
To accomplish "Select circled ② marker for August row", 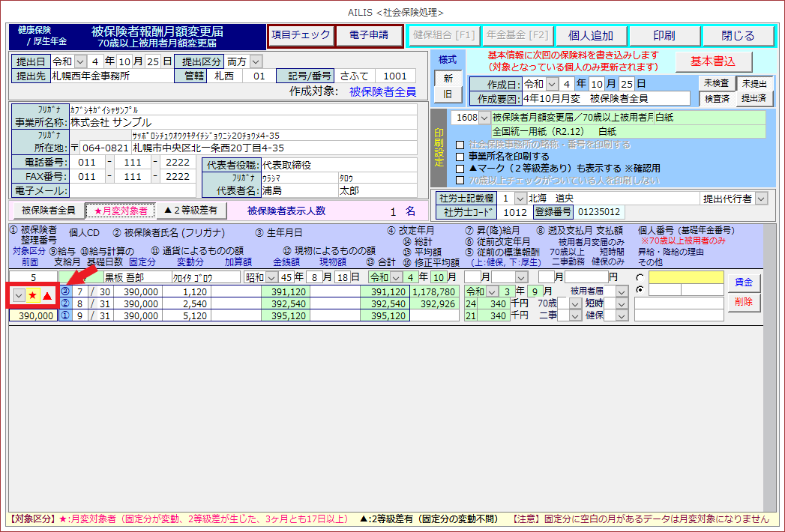I will coord(65,303).
